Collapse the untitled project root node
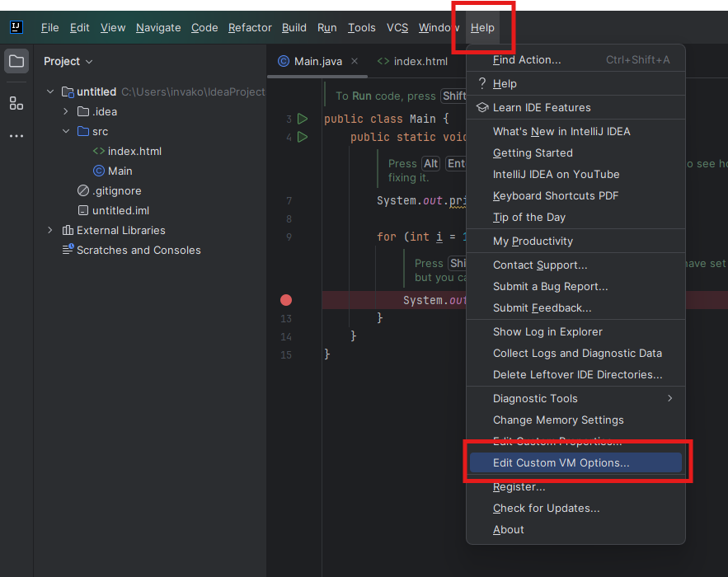Image resolution: width=728 pixels, height=577 pixels. pos(50,92)
